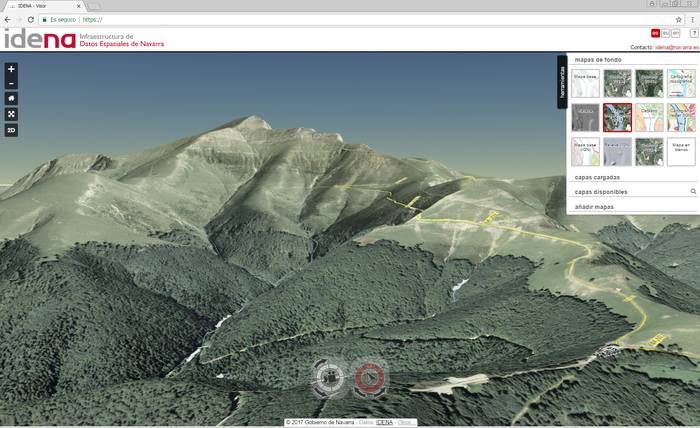Switch language to English (en)
The height and width of the screenshot is (428, 700).
675,33
